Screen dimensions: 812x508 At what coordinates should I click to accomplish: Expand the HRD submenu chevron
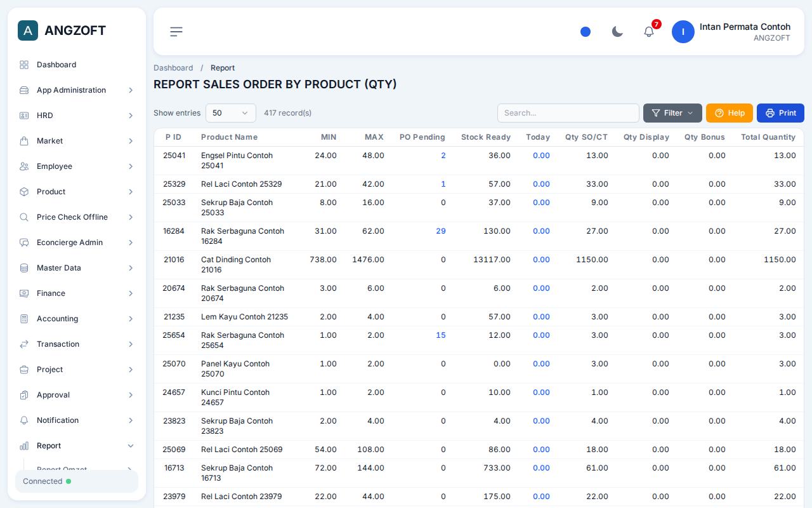click(x=131, y=116)
